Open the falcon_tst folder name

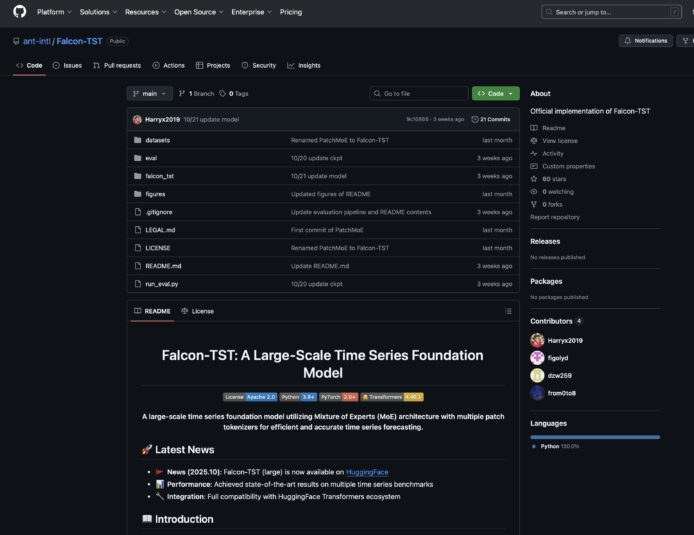[x=159, y=176]
